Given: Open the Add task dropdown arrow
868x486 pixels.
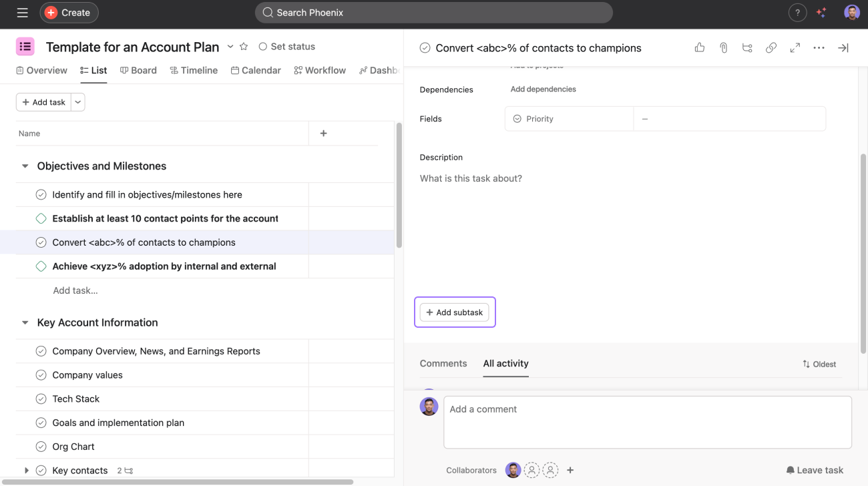Looking at the screenshot, I should click(x=78, y=102).
